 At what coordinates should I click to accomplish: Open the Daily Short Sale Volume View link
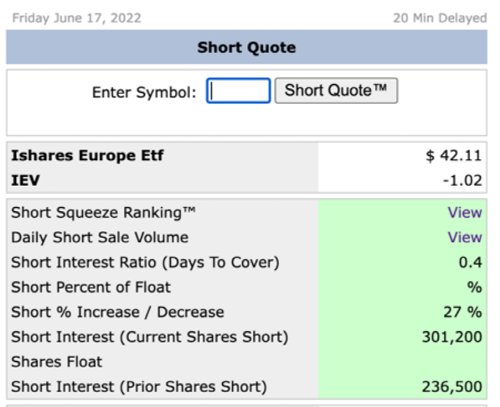tap(465, 237)
